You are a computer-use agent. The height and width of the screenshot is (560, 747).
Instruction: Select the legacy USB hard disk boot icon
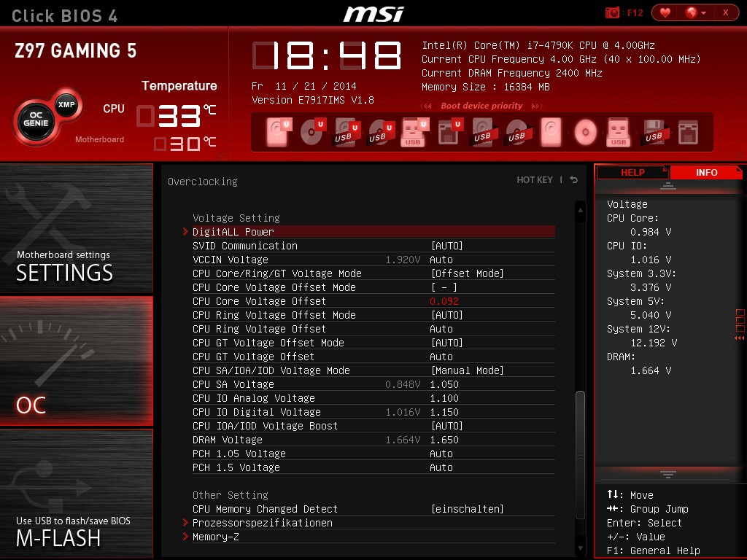click(x=485, y=133)
